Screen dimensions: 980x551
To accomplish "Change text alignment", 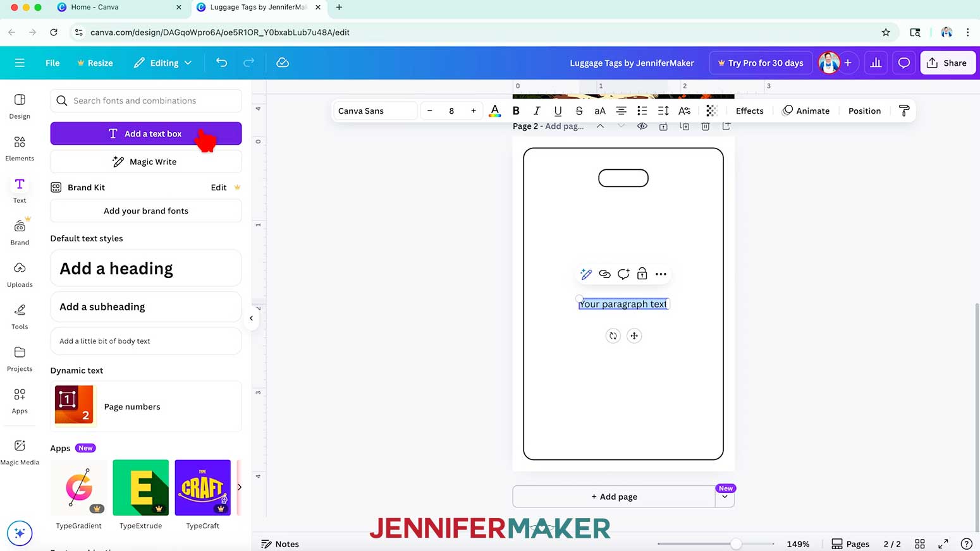I will tap(621, 111).
